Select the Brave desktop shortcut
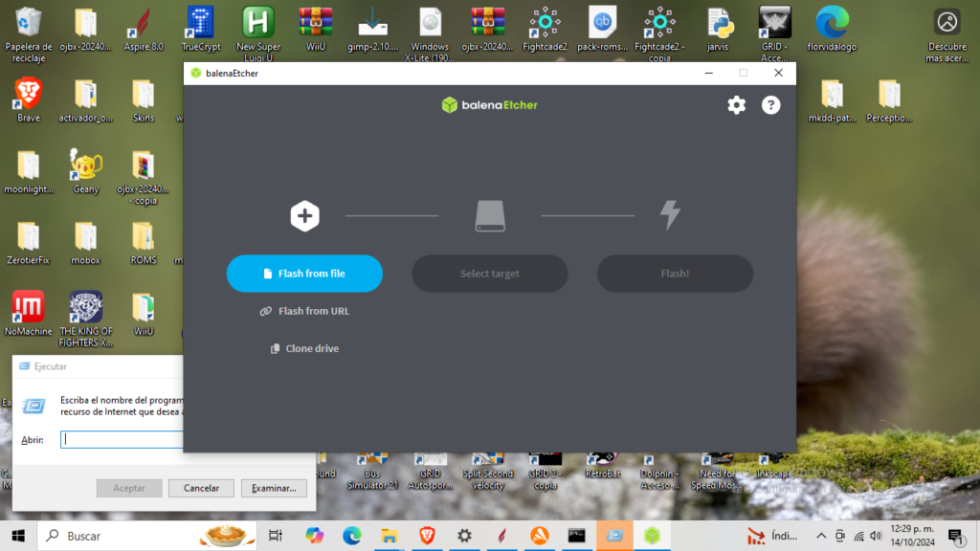The image size is (980, 551). (x=28, y=99)
